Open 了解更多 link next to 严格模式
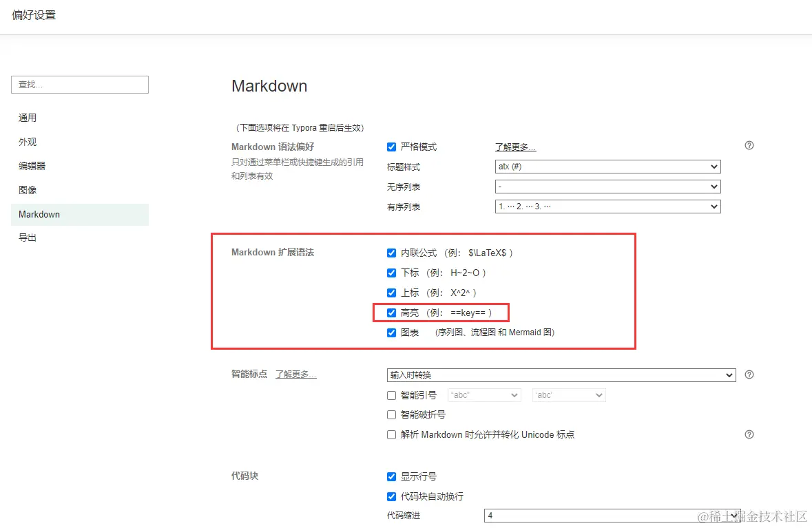The width and height of the screenshot is (812, 528). click(x=515, y=147)
